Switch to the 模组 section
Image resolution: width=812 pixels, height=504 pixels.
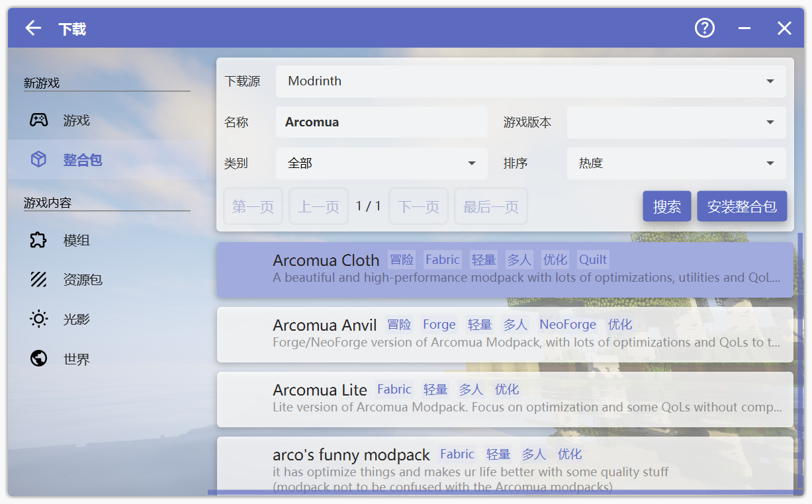(x=107, y=240)
